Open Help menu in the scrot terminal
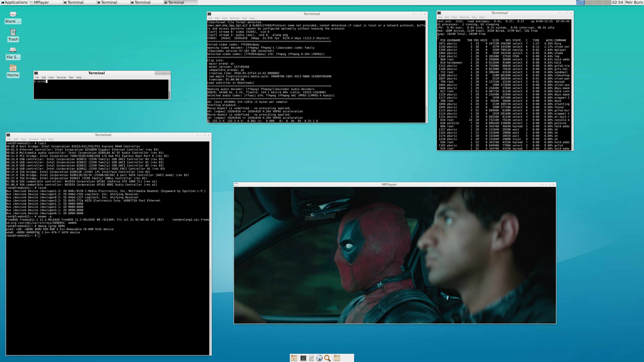The image size is (644, 362). click(x=79, y=77)
